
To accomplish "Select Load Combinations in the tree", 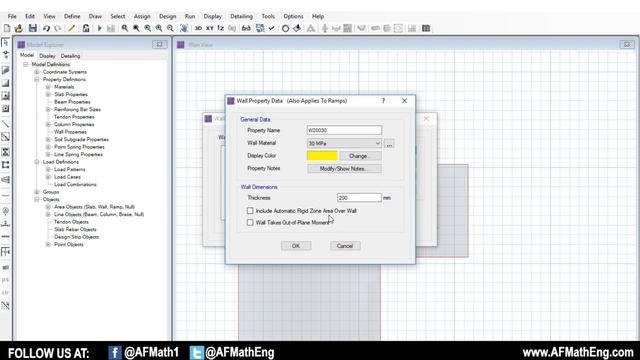I will coord(75,184).
